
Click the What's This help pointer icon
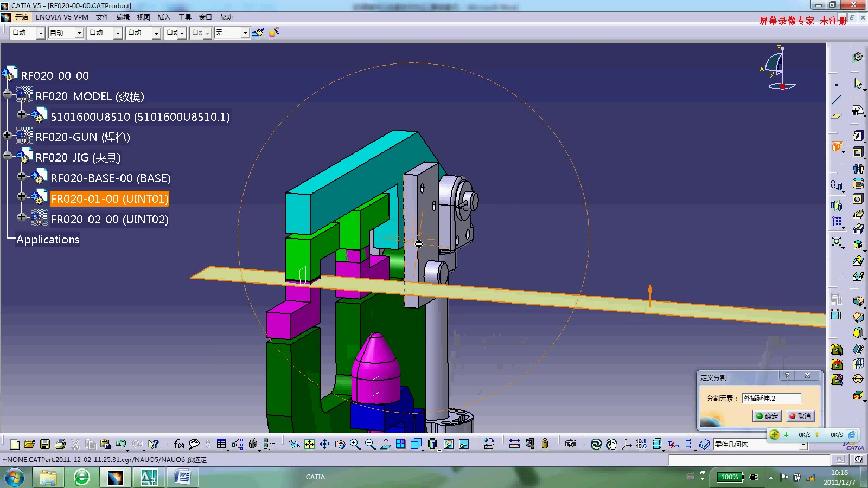pyautogui.click(x=154, y=444)
